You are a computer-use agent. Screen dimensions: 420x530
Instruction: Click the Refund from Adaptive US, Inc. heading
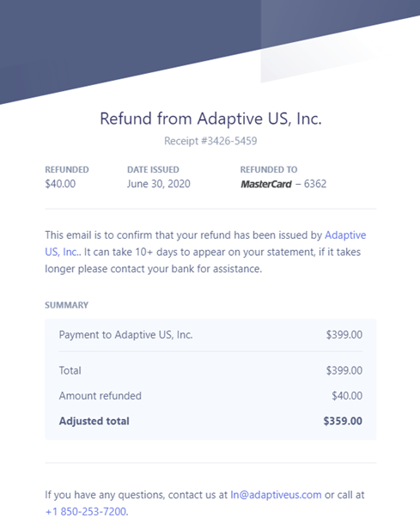(x=210, y=119)
